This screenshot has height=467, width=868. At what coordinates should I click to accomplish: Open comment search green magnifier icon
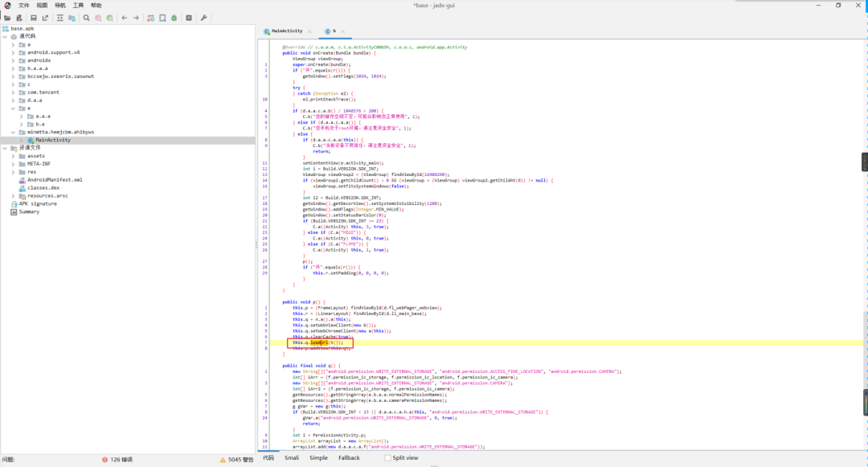(x=110, y=18)
